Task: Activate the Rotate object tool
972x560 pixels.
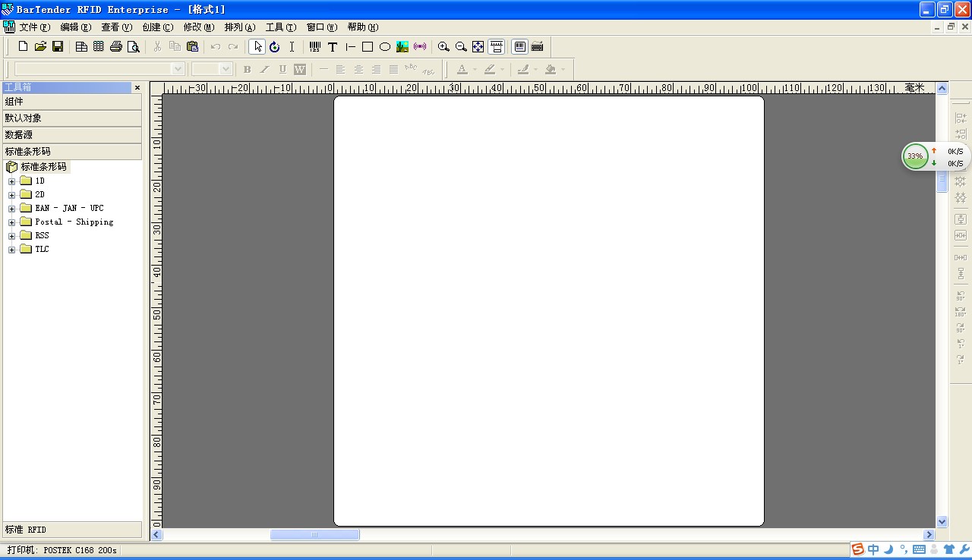Action: coord(274,46)
